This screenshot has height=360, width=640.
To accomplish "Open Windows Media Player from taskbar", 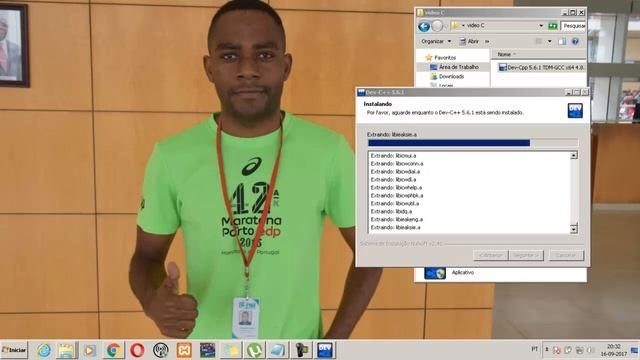I will (90, 350).
